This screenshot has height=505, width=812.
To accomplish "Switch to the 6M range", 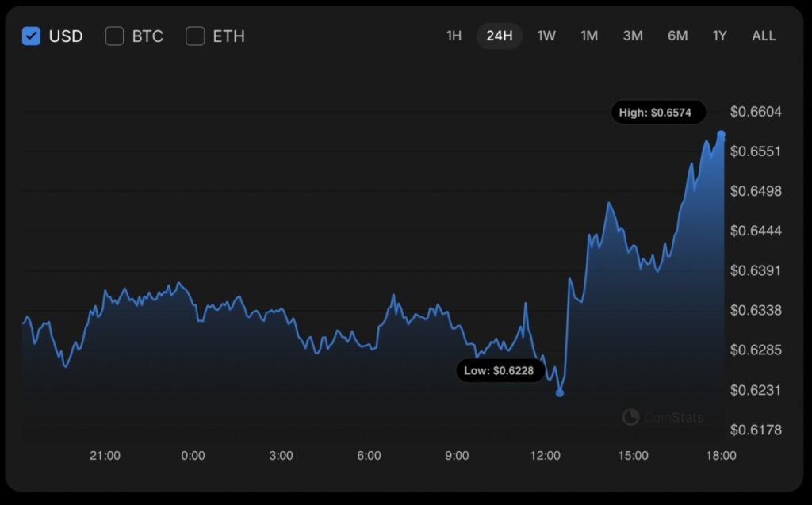I will [677, 36].
